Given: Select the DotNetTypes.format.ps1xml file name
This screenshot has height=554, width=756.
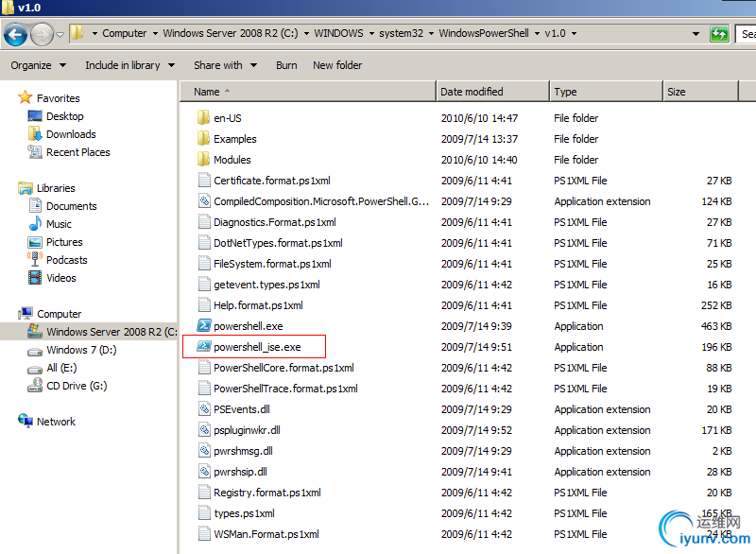Looking at the screenshot, I should (278, 243).
